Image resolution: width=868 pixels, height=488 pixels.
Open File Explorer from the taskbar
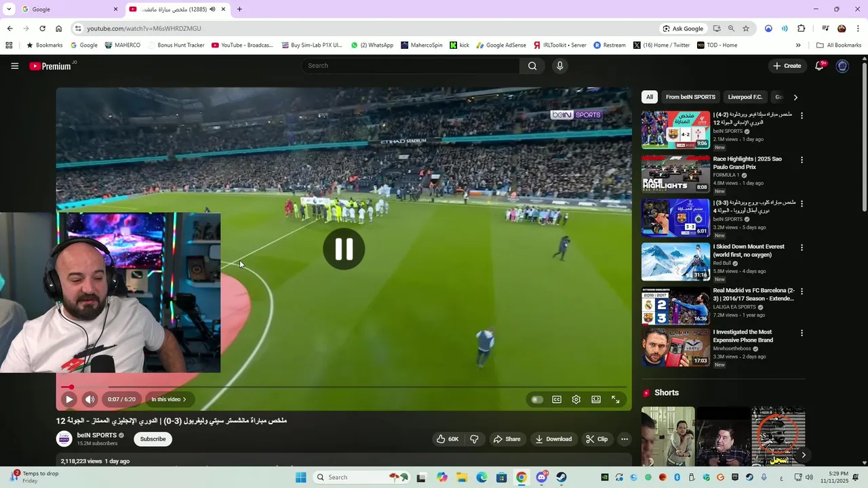click(462, 477)
